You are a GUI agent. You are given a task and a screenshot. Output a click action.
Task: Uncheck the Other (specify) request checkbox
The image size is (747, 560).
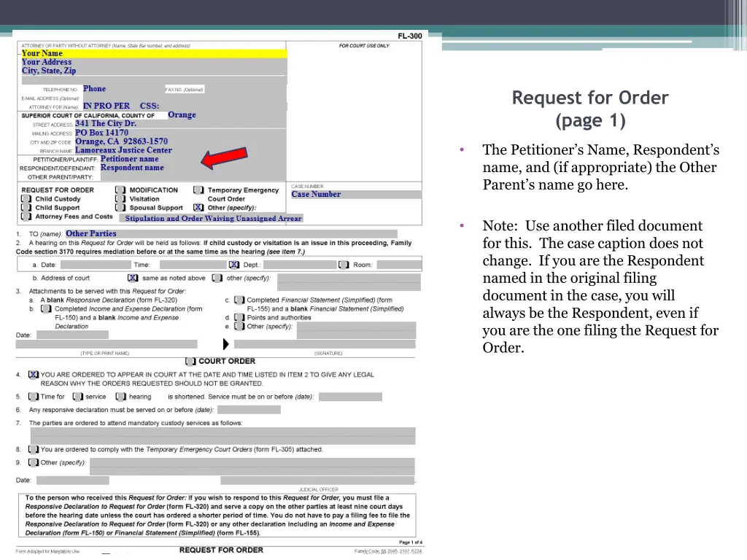click(198, 208)
